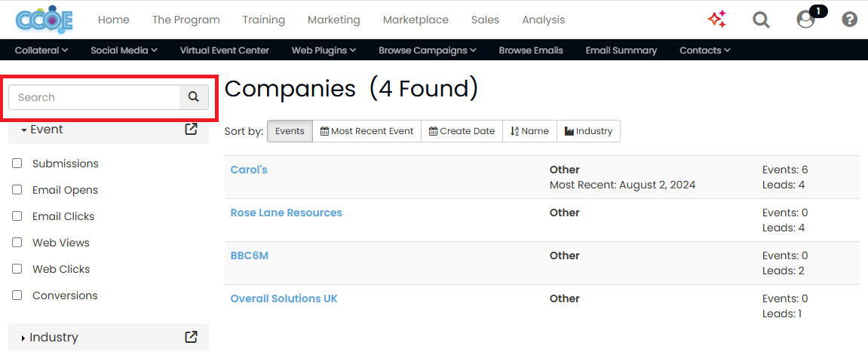Open the user profile icon with badge
Image resolution: width=868 pixels, height=364 pixels.
[x=805, y=20]
